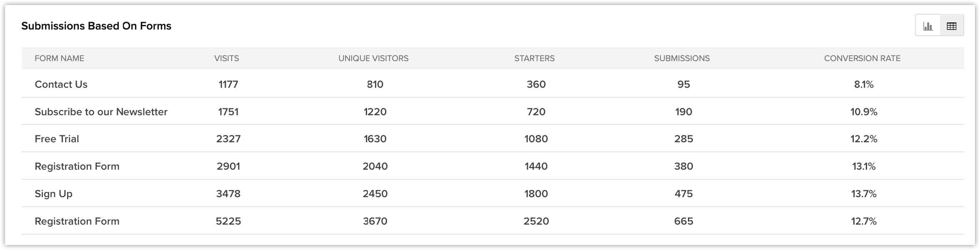980x250 pixels.
Task: Click the Sign Up form name
Action: click(53, 194)
